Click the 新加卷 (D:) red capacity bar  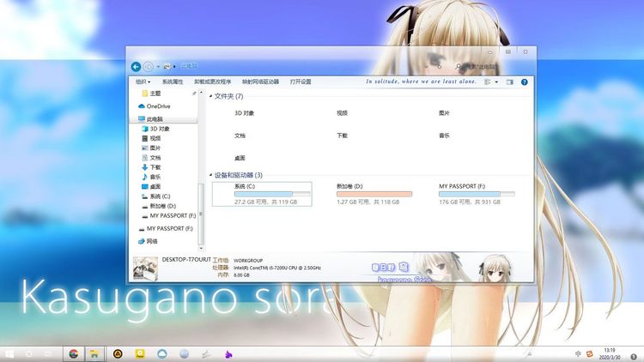[x=374, y=194]
